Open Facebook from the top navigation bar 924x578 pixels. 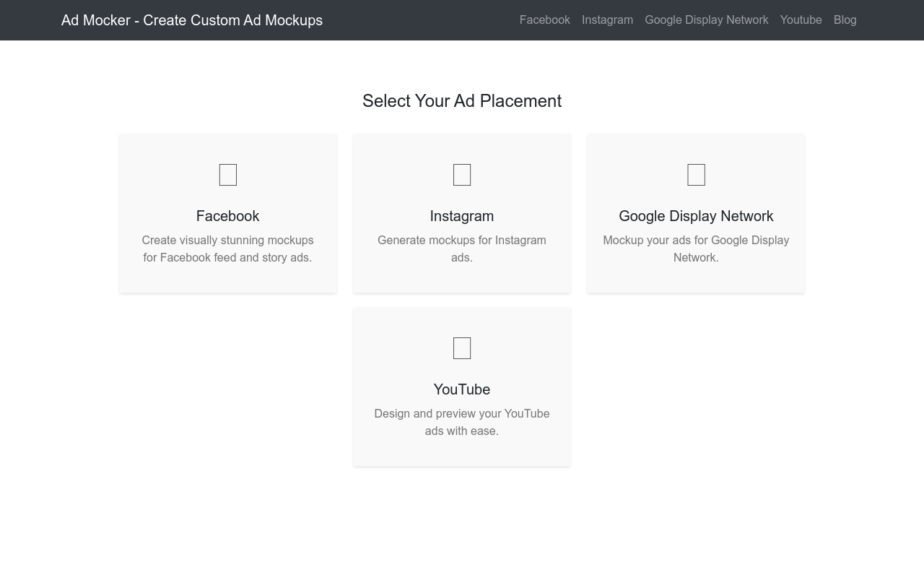click(544, 20)
